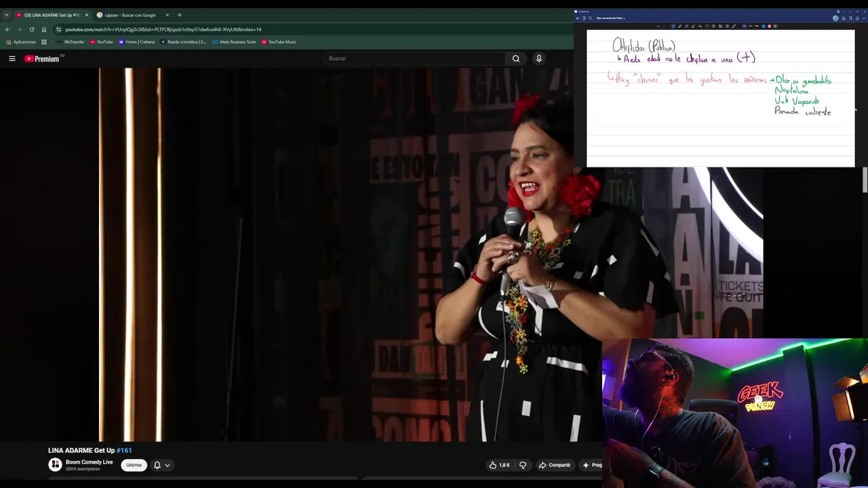Viewport: 868px width, 488px height.
Task: Click undo in notes toolbar
Action: tap(658, 26)
